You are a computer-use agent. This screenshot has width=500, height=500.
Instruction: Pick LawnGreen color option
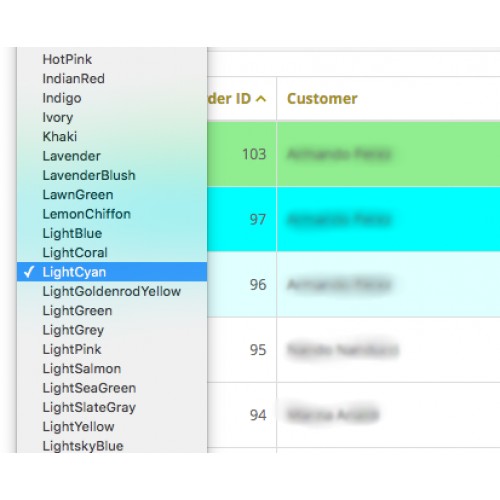click(112, 195)
